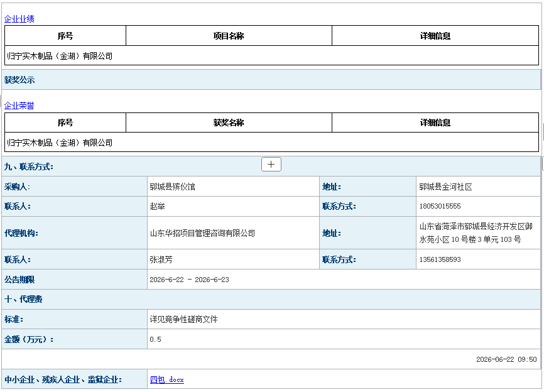Select amount value 0.5

click(155, 339)
